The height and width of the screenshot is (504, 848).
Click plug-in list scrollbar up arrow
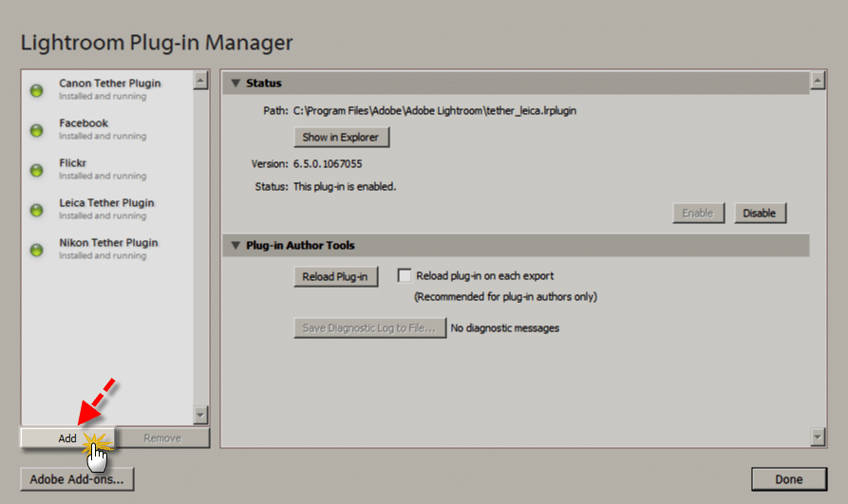tap(200, 81)
